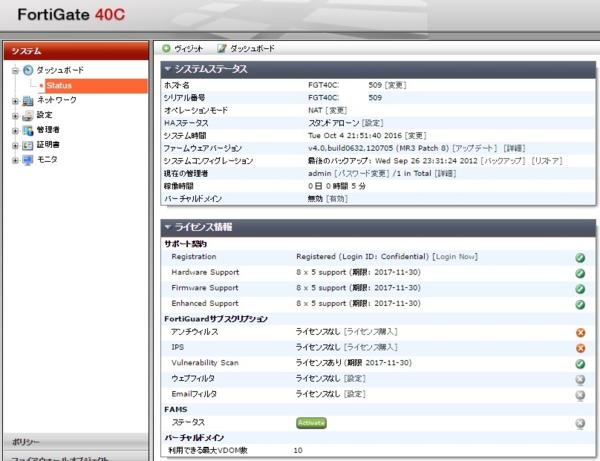Viewport: 600px width, 461px height.
Task: Click [ライセンス購入] link for IPS
Action: [371, 347]
